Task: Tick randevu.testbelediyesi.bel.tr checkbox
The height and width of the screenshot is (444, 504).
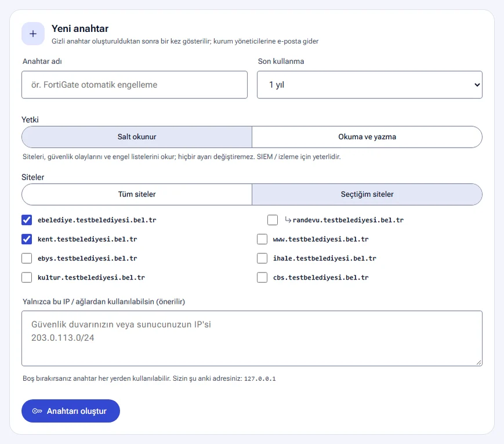Action: 273,220
